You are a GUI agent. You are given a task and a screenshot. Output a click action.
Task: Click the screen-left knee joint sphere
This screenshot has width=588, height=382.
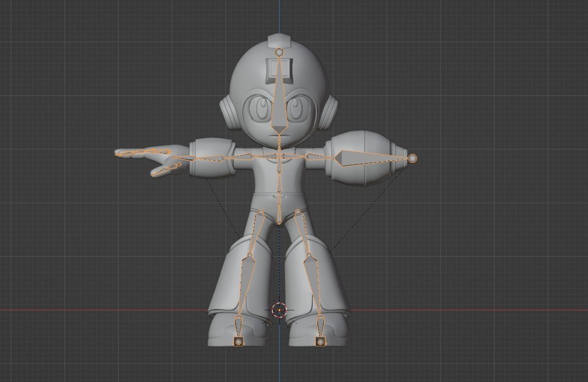pos(250,255)
